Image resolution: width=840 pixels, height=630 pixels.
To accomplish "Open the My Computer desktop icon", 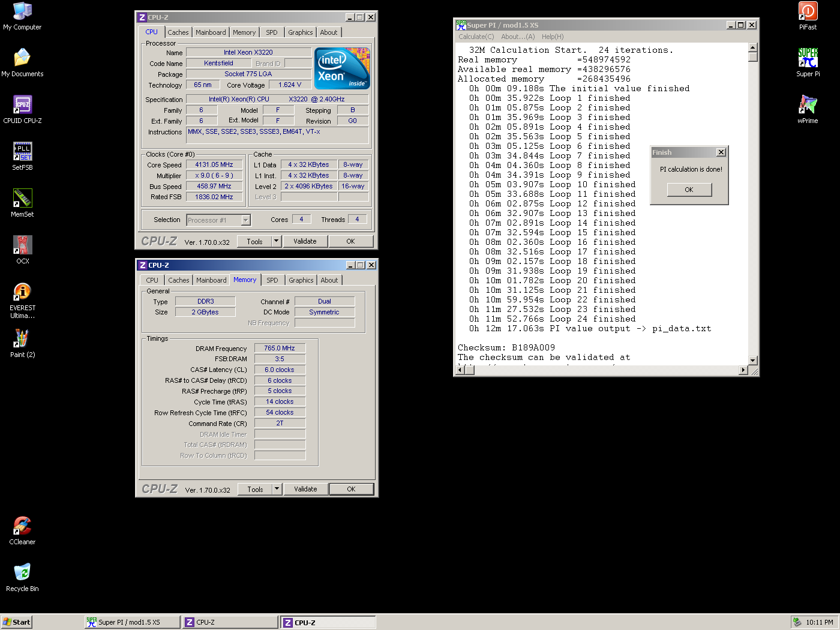I will tap(22, 16).
